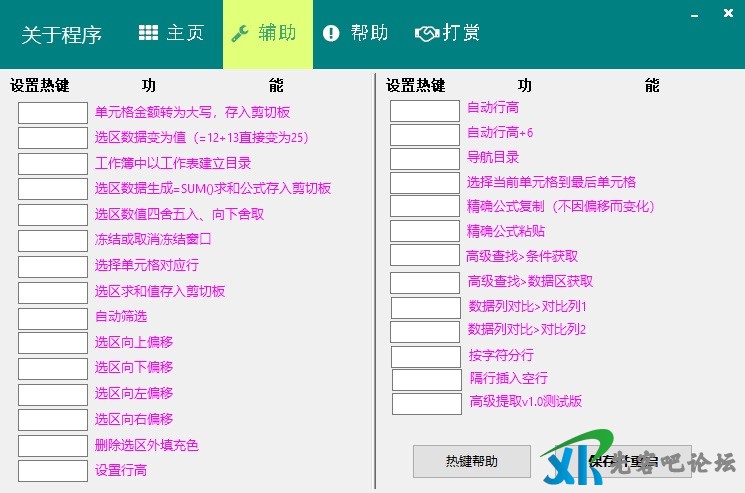Click the handshake icon beside 打赏
This screenshot has width=745, height=493.
pos(427,34)
